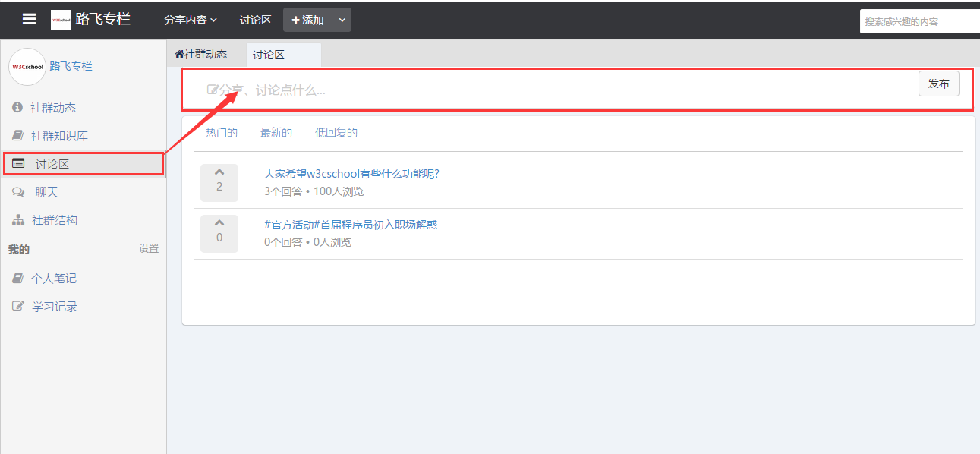Open 社群结构 in the sidebar
This screenshot has height=454, width=980.
(x=54, y=220)
